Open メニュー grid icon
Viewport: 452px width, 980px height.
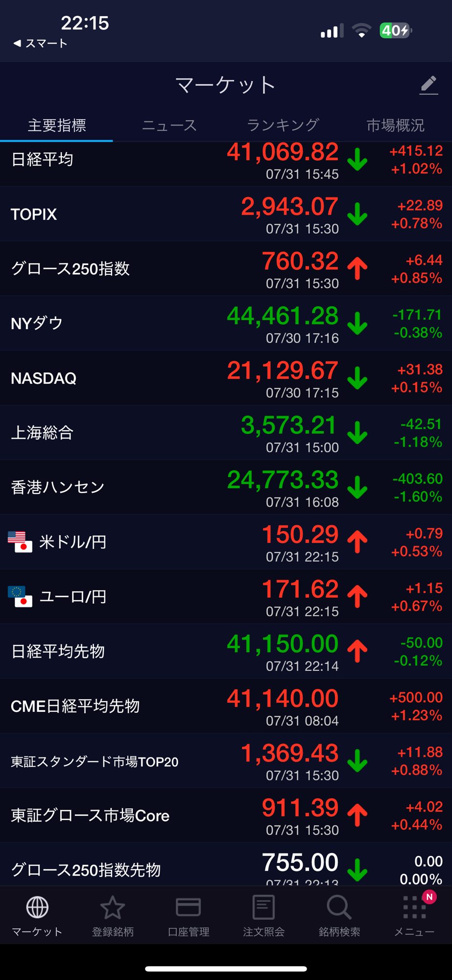coord(414,907)
